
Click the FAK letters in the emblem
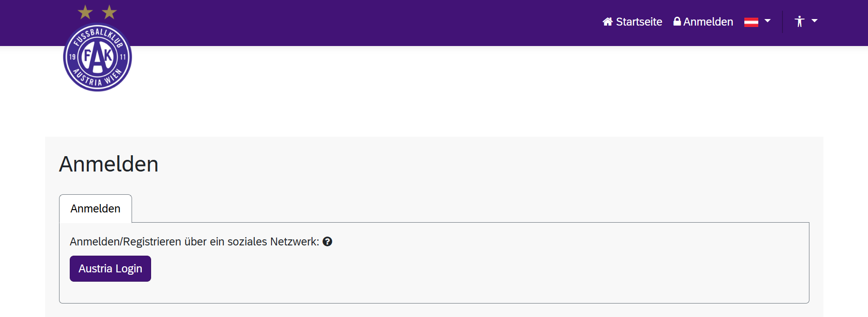pos(97,57)
